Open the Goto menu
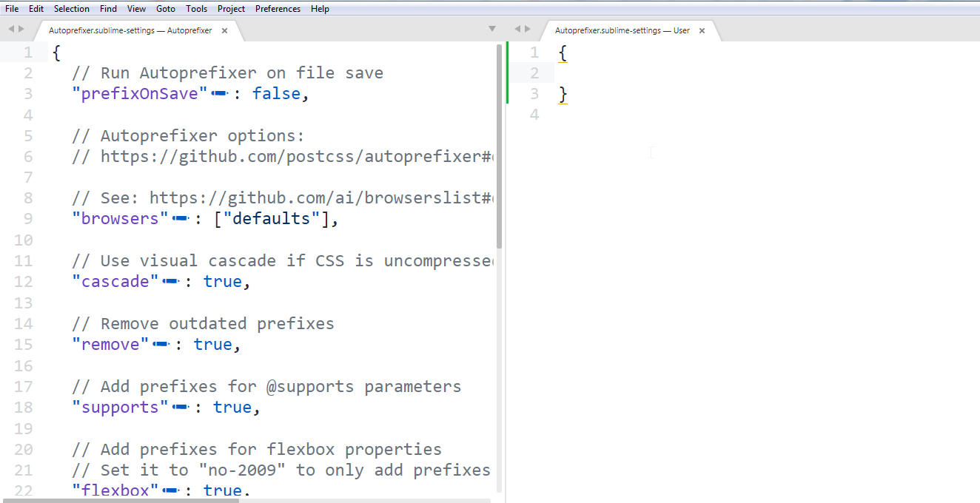Viewport: 980px width, 503px height. (165, 8)
